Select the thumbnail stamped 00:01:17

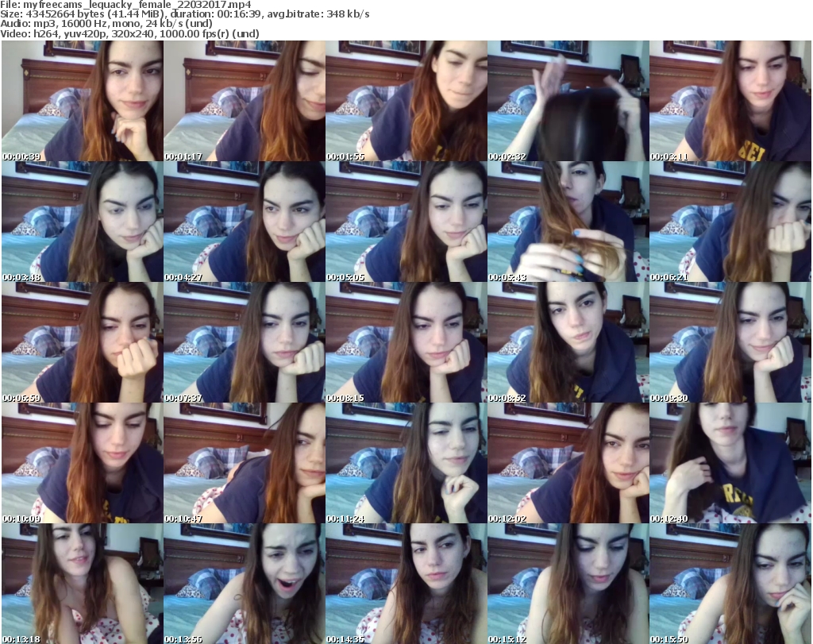(x=245, y=101)
